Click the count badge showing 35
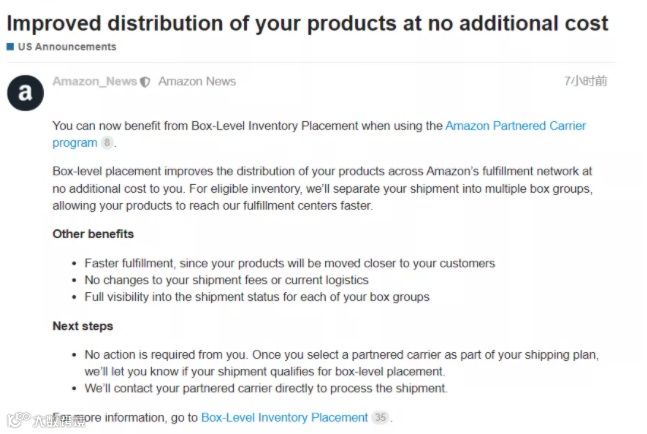 tap(380, 417)
